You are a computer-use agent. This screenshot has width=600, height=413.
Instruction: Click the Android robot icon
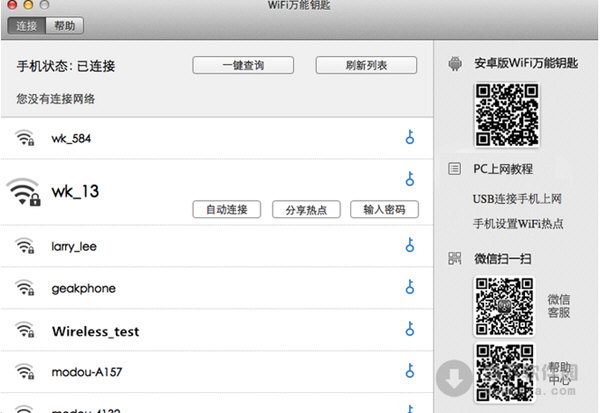[455, 64]
